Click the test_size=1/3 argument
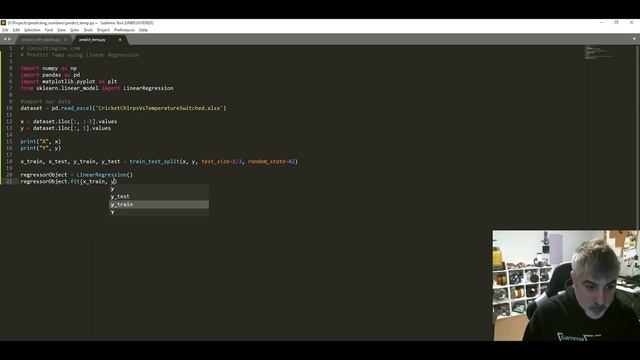 222,162
